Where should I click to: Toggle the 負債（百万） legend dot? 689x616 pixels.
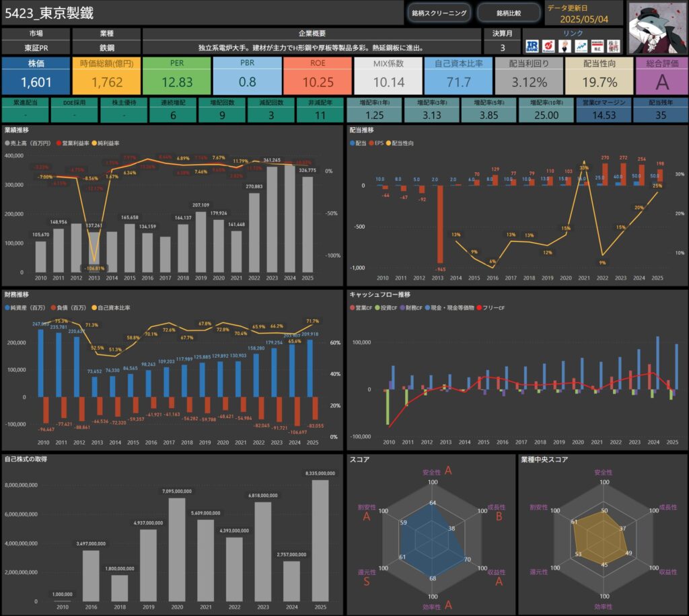54,308
